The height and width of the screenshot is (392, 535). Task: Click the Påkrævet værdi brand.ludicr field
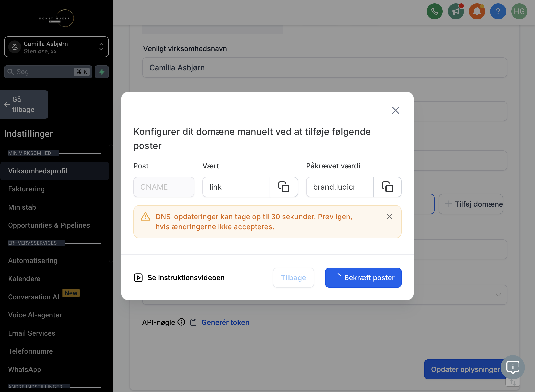[340, 187]
